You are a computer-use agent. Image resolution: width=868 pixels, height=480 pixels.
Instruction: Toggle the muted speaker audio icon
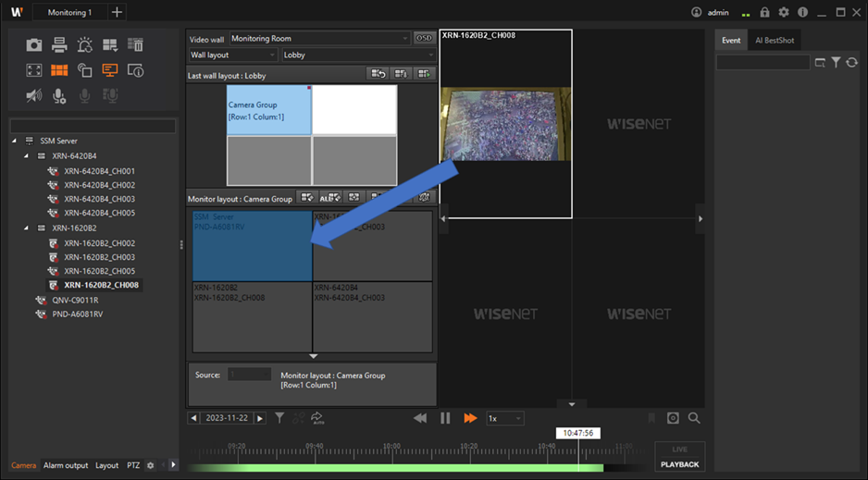(34, 95)
